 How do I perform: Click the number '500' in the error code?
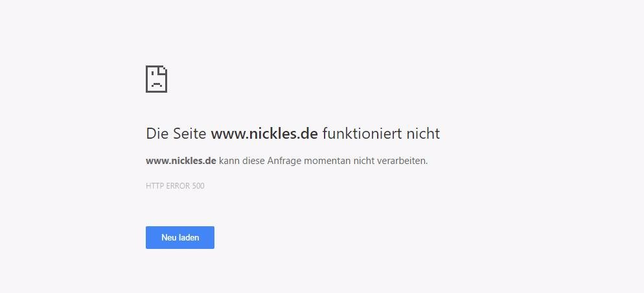click(198, 186)
